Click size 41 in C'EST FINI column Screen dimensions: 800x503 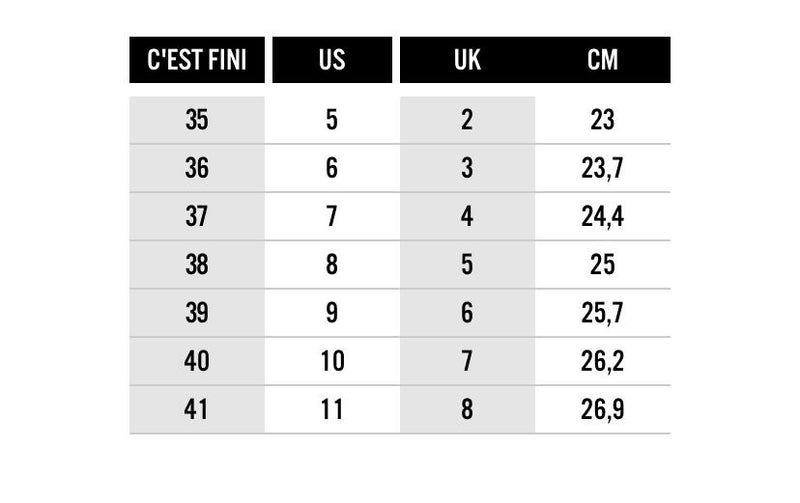197,409
